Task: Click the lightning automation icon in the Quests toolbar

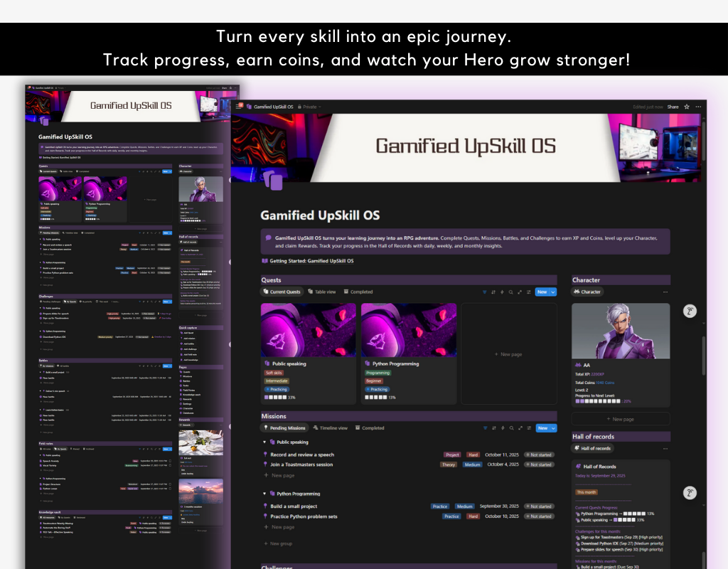Action: tap(502, 292)
